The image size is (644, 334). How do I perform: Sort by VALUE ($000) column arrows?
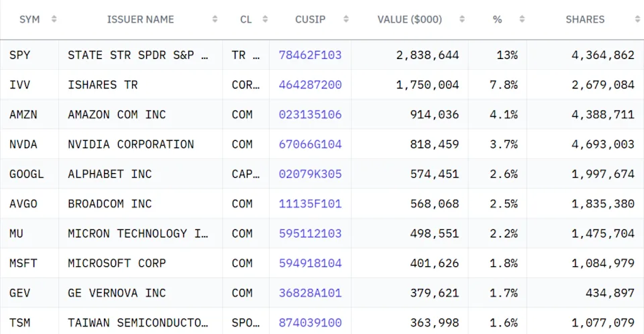click(x=462, y=19)
